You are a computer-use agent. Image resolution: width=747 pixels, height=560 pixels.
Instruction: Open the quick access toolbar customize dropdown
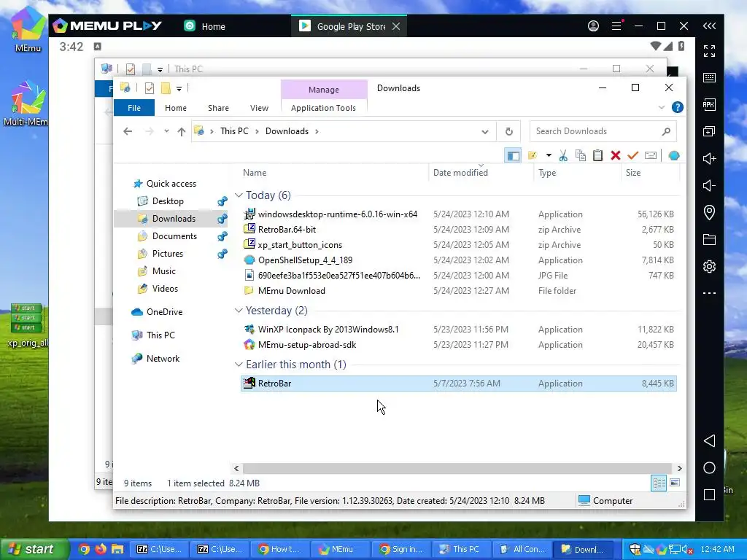click(x=179, y=88)
